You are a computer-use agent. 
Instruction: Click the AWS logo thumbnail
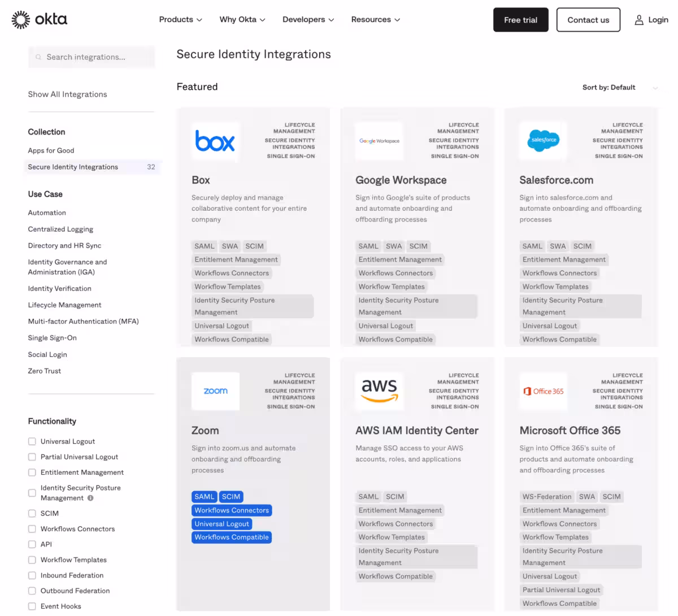coord(379,390)
